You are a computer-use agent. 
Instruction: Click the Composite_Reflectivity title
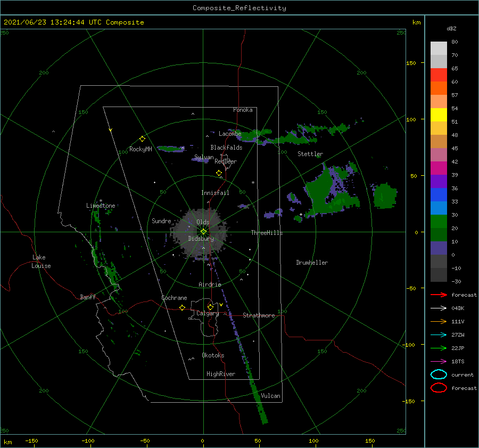click(x=240, y=8)
